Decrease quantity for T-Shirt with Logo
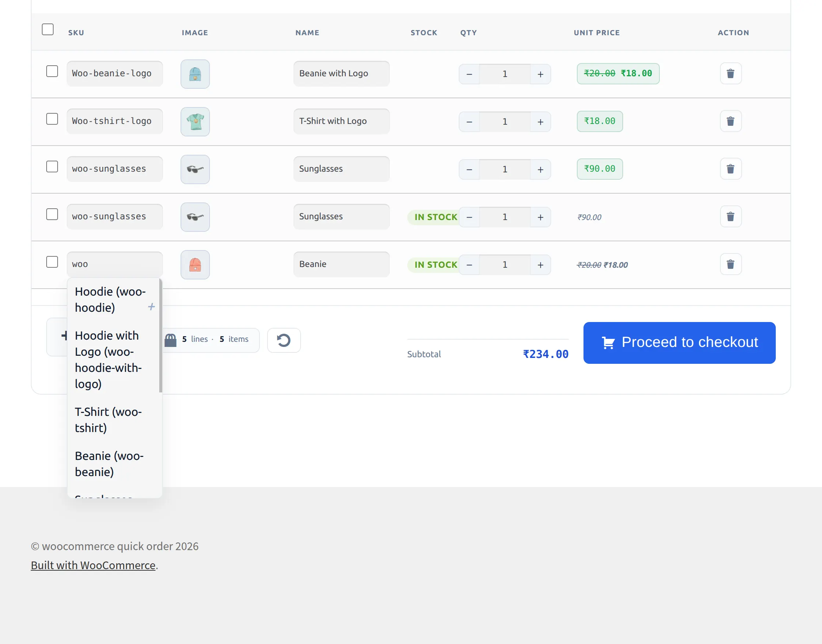 [x=469, y=122]
